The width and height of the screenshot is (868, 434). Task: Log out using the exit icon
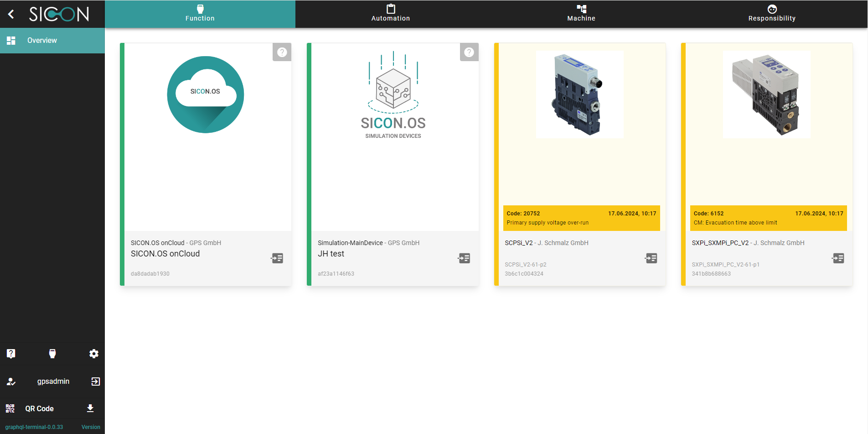[95, 382]
